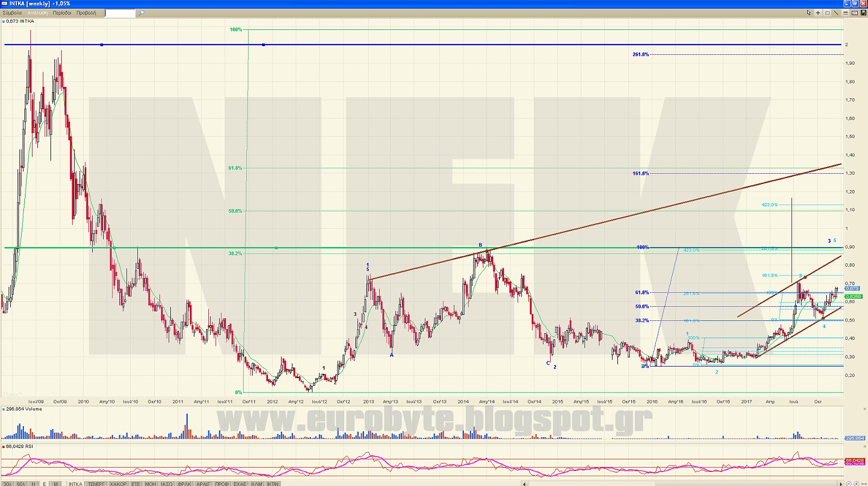Focus the symbol search input field
Screen dimensions: 868x486
pyautogui.click(x=120, y=13)
